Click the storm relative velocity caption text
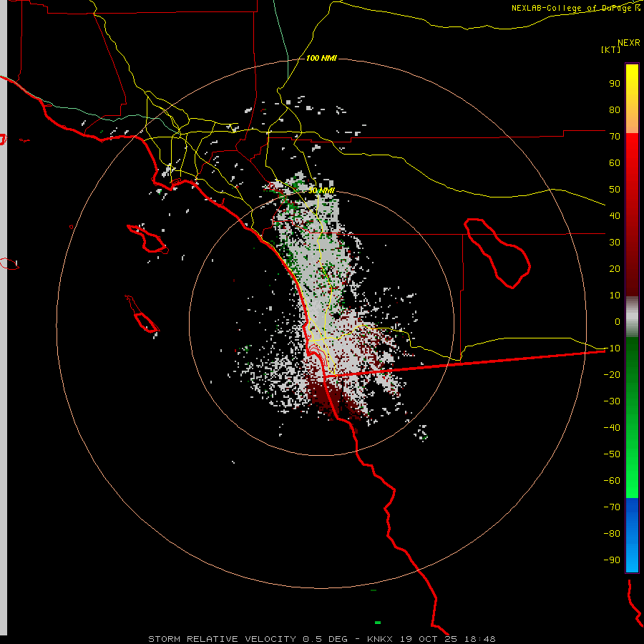644x644 pixels. 321,639
